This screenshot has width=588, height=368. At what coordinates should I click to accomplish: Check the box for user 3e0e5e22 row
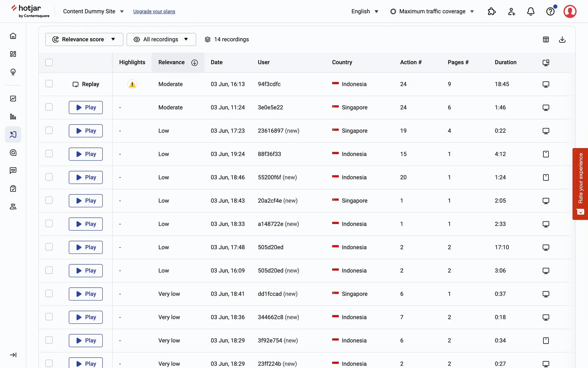pyautogui.click(x=49, y=107)
